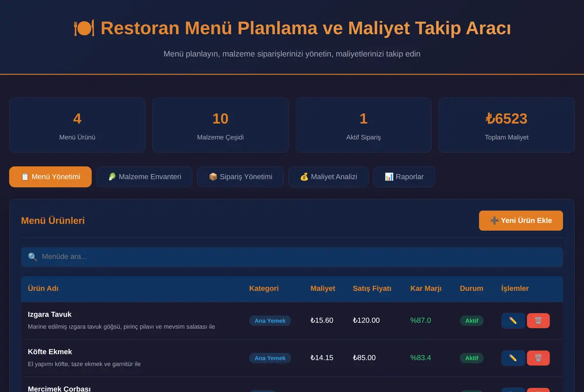The height and width of the screenshot is (392, 584).
Task: Click the ₺15.60 cost value
Action: click(x=322, y=321)
